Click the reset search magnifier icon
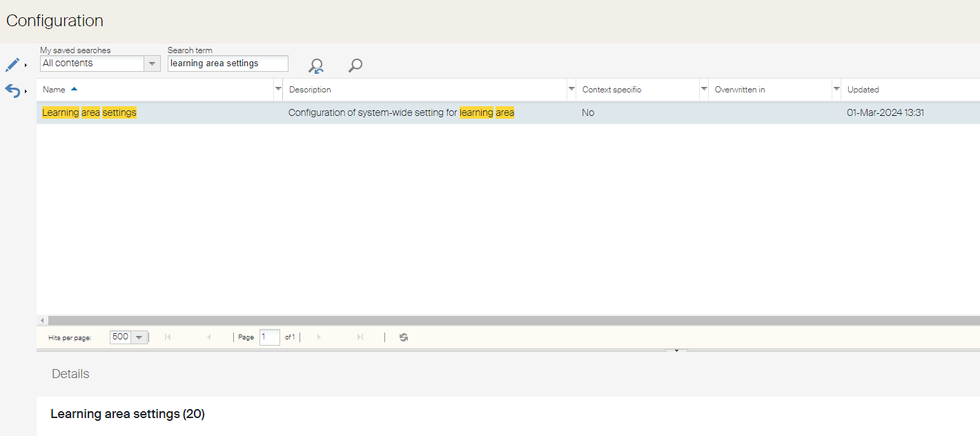 click(x=316, y=66)
